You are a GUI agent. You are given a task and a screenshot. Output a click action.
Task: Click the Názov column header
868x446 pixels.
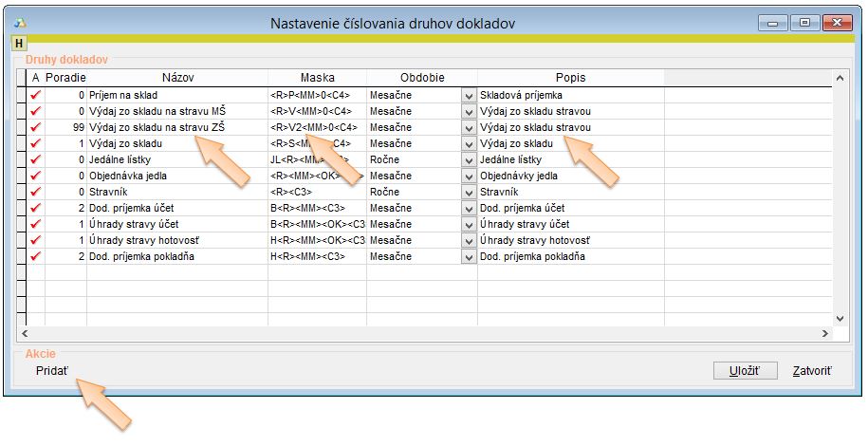[x=177, y=78]
